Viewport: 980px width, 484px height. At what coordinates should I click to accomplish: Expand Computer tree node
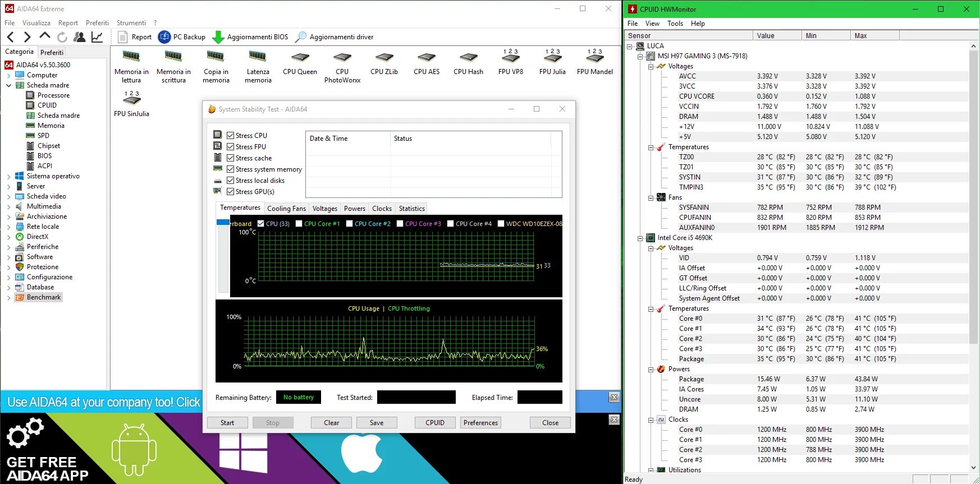click(x=9, y=75)
